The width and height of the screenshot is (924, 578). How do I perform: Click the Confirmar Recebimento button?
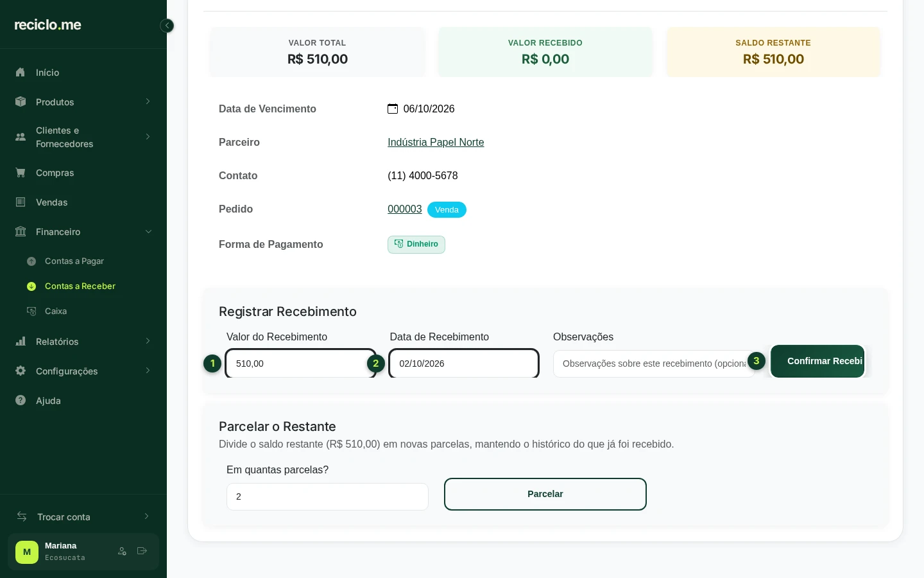pyautogui.click(x=817, y=362)
